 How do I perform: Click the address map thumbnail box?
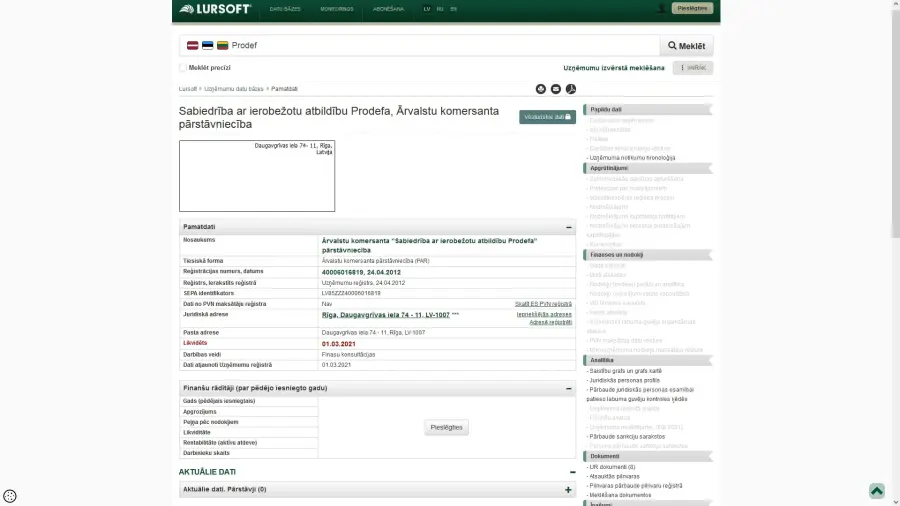257,176
